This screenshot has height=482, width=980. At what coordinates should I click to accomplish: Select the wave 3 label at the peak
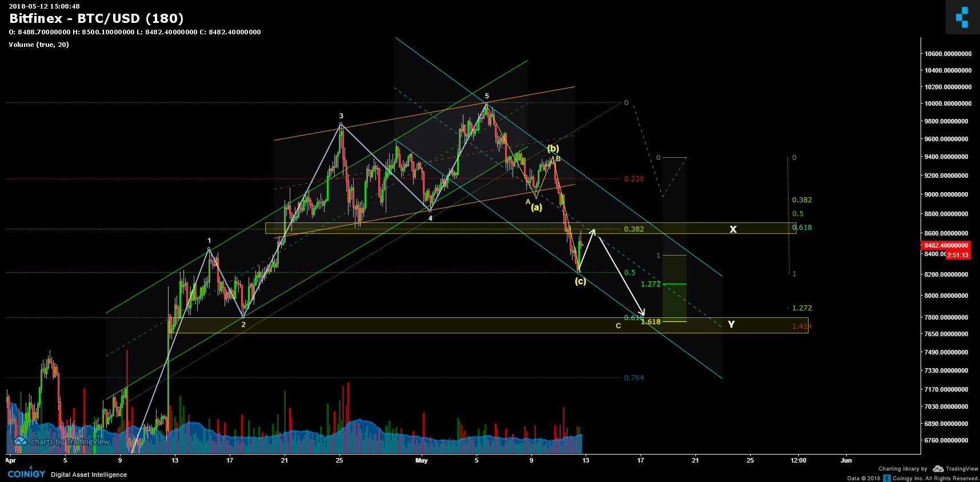click(341, 116)
